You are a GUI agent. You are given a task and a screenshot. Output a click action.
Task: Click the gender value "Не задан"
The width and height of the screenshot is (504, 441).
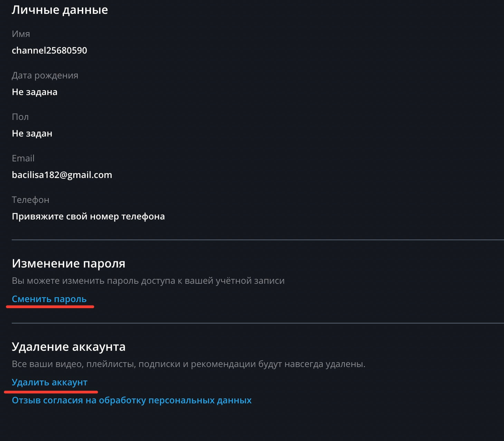tap(32, 133)
